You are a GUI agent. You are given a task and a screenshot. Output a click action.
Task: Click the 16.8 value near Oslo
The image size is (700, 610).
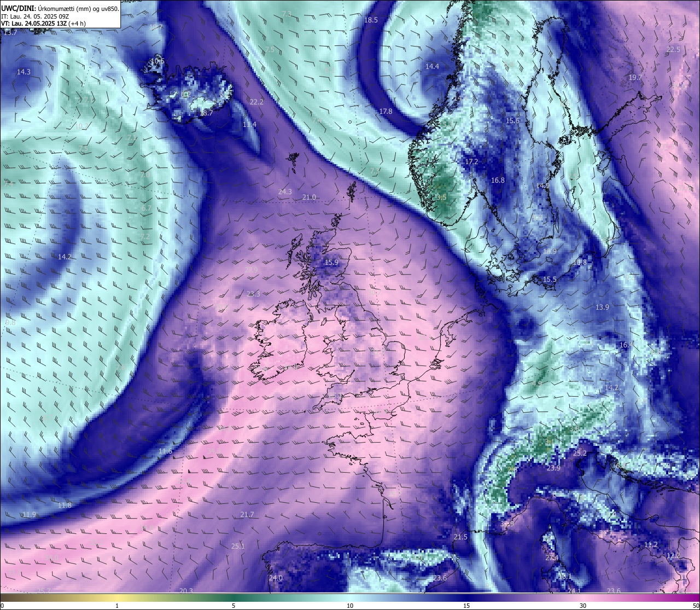498,180
